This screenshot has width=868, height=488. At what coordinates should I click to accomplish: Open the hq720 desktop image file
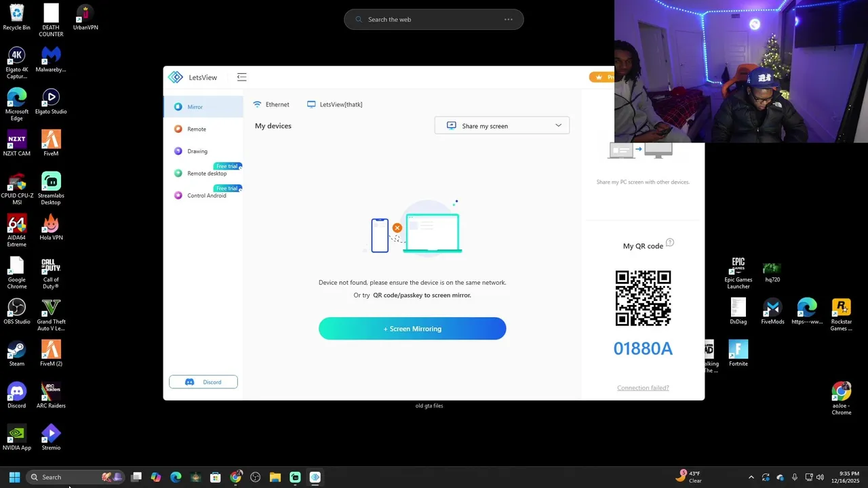pos(772,272)
